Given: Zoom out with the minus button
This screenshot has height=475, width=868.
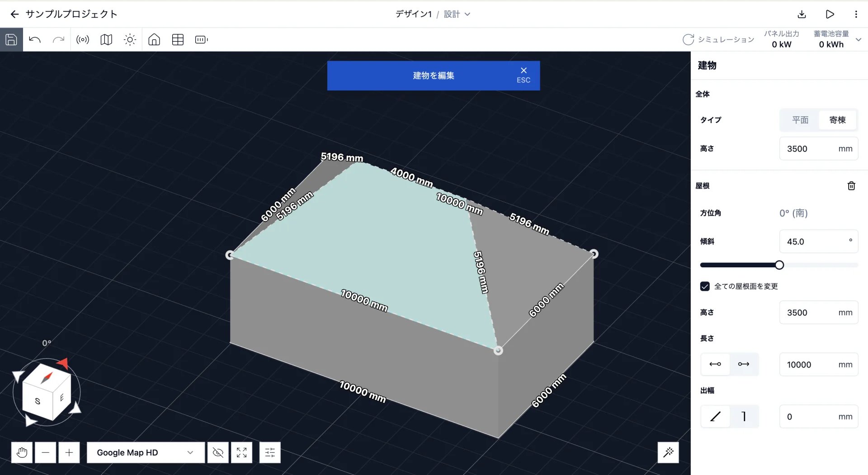Looking at the screenshot, I should 46,452.
